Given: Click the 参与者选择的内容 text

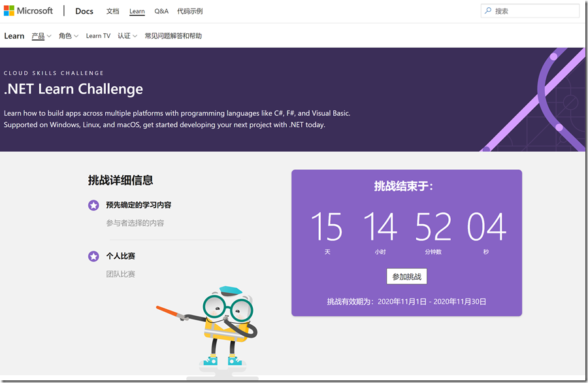Looking at the screenshot, I should (x=135, y=223).
